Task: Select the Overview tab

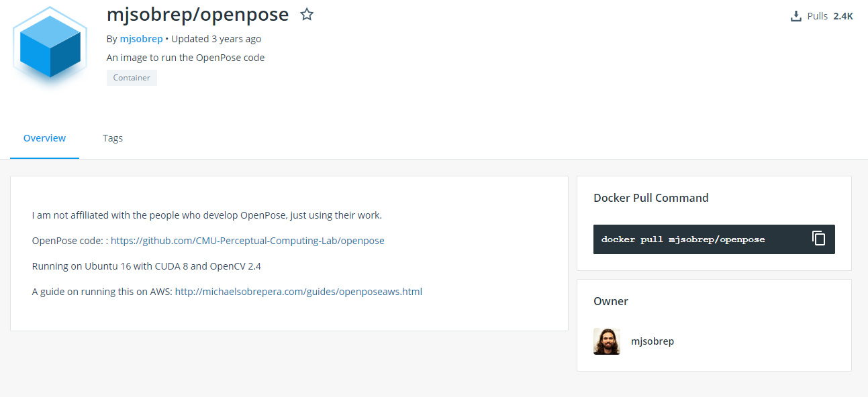Action: [44, 138]
